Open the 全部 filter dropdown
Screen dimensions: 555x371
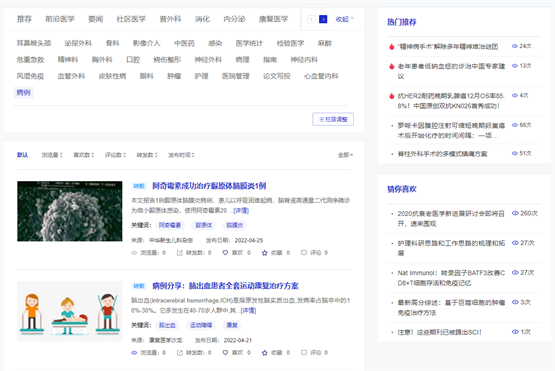tap(345, 155)
